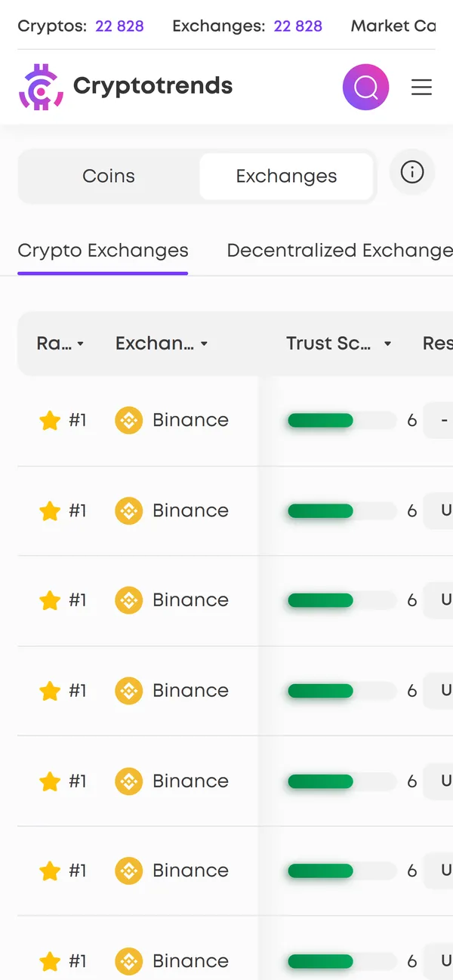Click the Res column header

point(437,344)
